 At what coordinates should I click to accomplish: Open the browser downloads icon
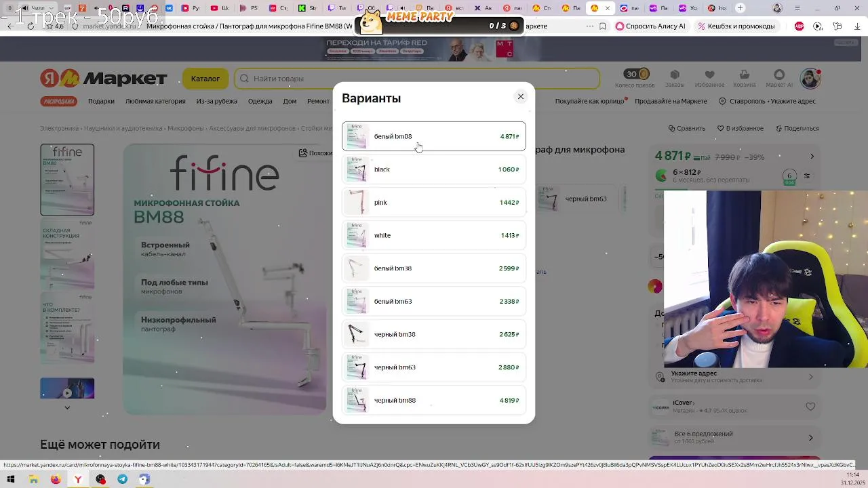coord(857,26)
